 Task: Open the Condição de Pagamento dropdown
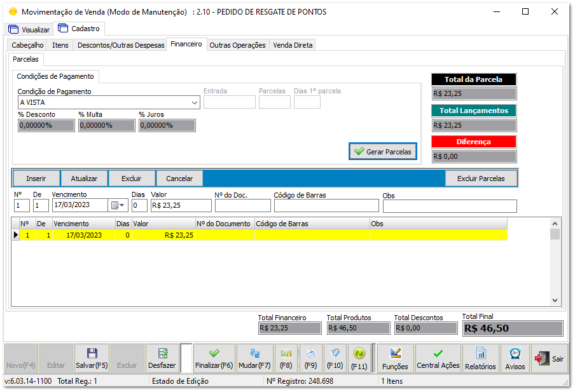click(x=194, y=102)
